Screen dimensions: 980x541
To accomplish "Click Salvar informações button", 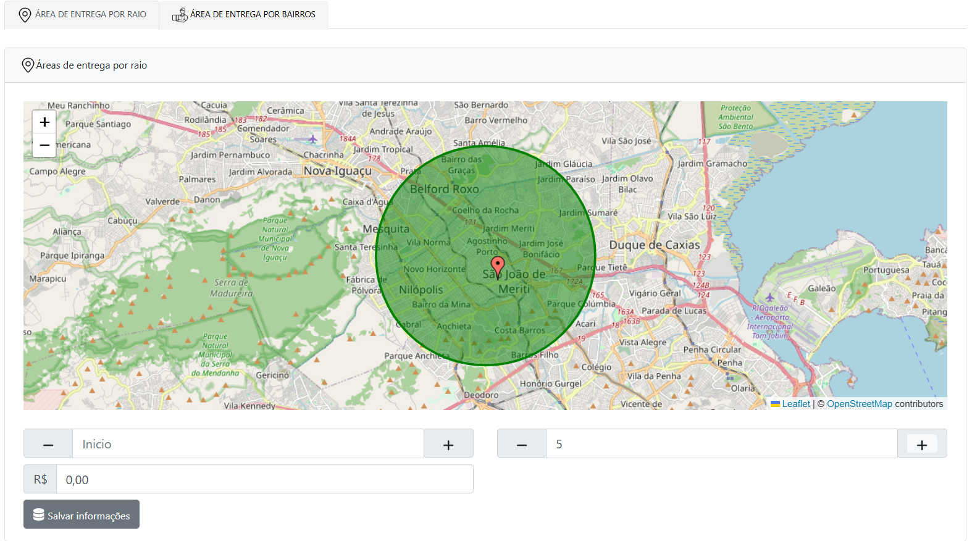I will 82,514.
